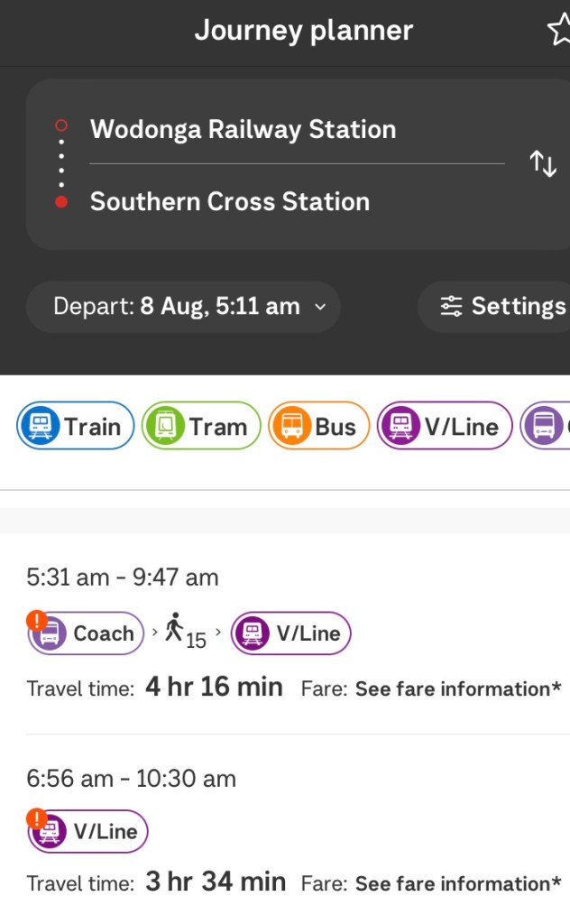Viewport: 570px width, 924px height.
Task: Swap origin and destination stations
Action: click(x=543, y=164)
